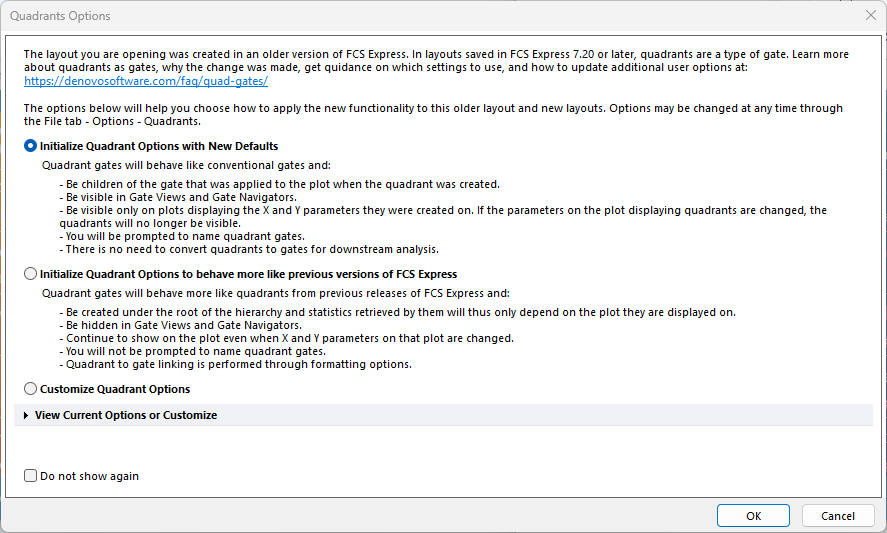The height and width of the screenshot is (533, 887).
Task: Select the Customize Quadrant Options radio button
Action: click(x=31, y=389)
